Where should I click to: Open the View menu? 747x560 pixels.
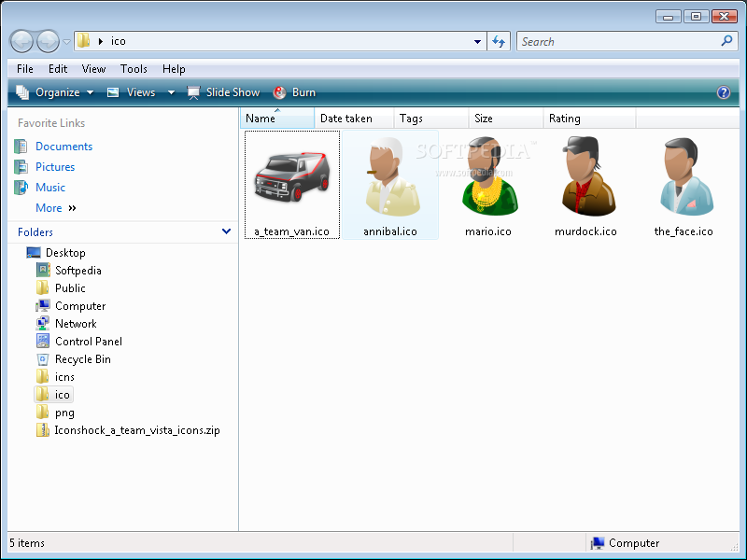point(93,69)
